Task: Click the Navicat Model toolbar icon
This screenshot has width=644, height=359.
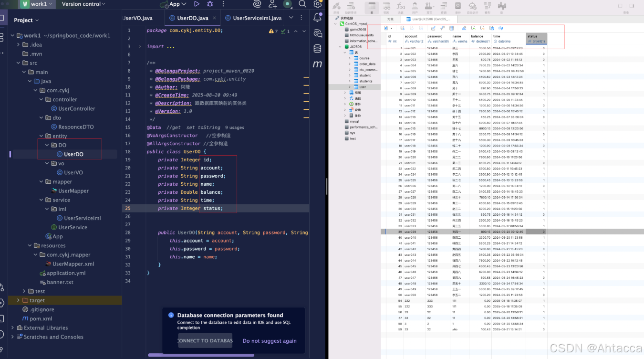Action: (487, 8)
